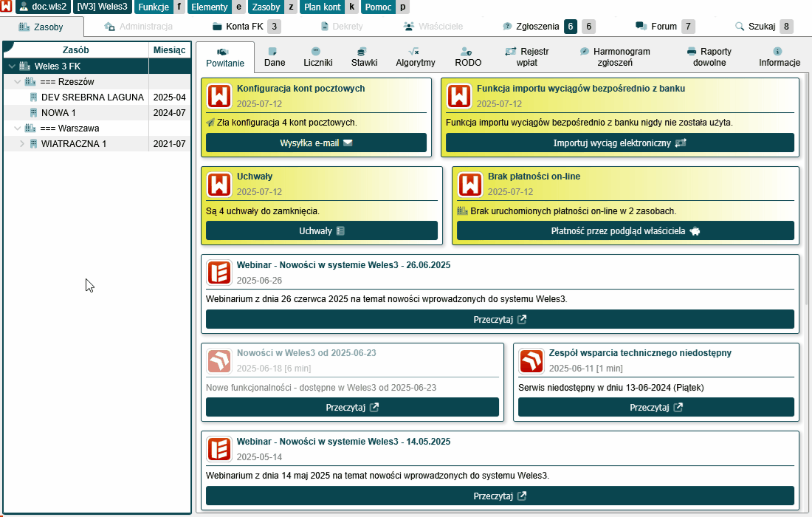812x517 pixels.
Task: Switch to the Zasoby main tab
Action: click(x=41, y=27)
